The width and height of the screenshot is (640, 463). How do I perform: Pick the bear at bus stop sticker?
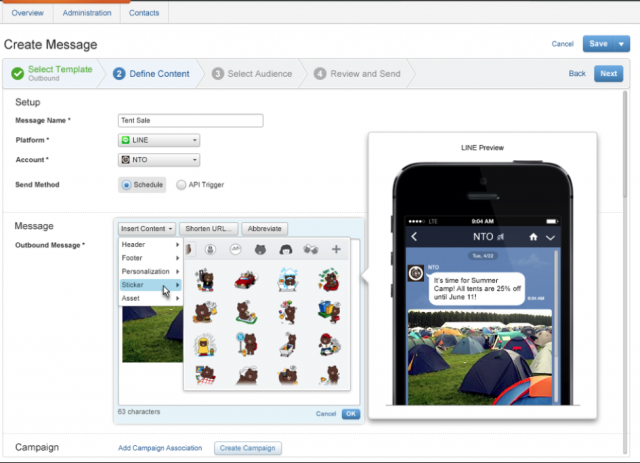click(x=247, y=345)
